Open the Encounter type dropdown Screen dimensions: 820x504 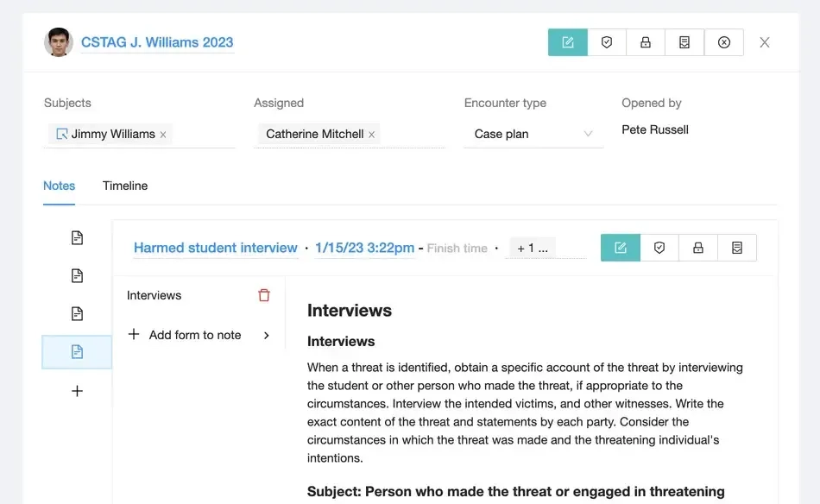click(x=533, y=135)
